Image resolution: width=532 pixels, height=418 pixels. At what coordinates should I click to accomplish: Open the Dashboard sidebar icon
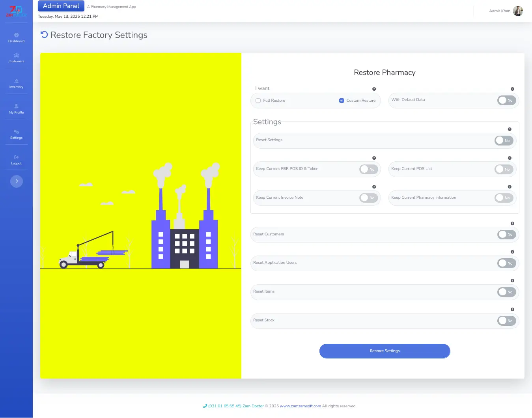tap(16, 35)
